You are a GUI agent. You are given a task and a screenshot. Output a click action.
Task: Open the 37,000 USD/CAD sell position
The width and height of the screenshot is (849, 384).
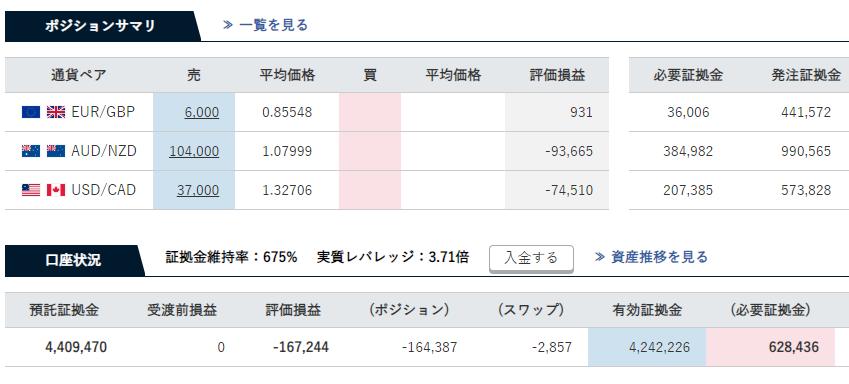(198, 190)
